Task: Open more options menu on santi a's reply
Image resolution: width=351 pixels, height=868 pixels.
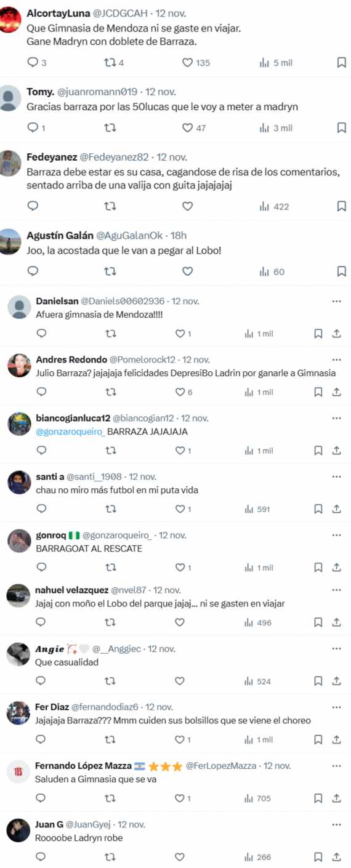Action: (336, 476)
